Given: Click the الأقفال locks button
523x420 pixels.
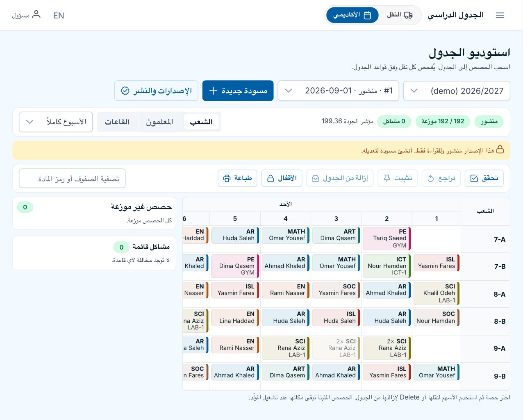Looking at the screenshot, I should tap(282, 178).
